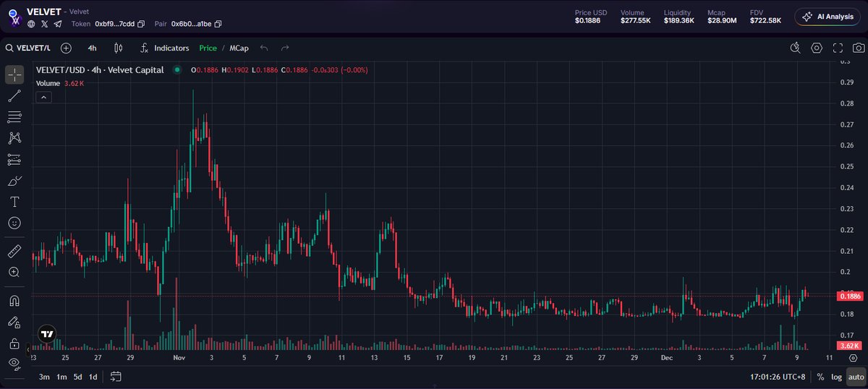Toggle auto scale mode

856,377
